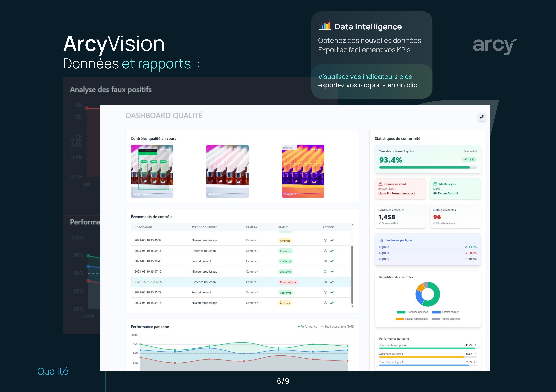Toggle the Présence bouchon donut legend
Screen dimensions: 556x392
point(412,312)
